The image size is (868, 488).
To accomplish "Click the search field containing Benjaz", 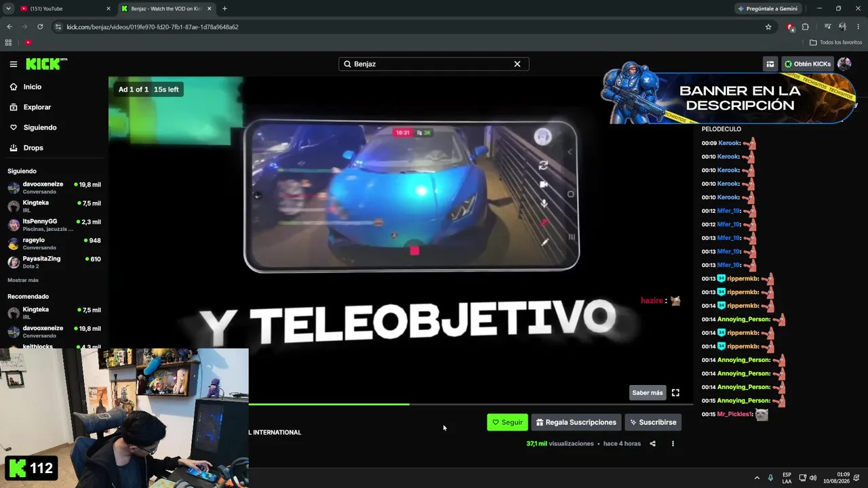I will pos(434,64).
